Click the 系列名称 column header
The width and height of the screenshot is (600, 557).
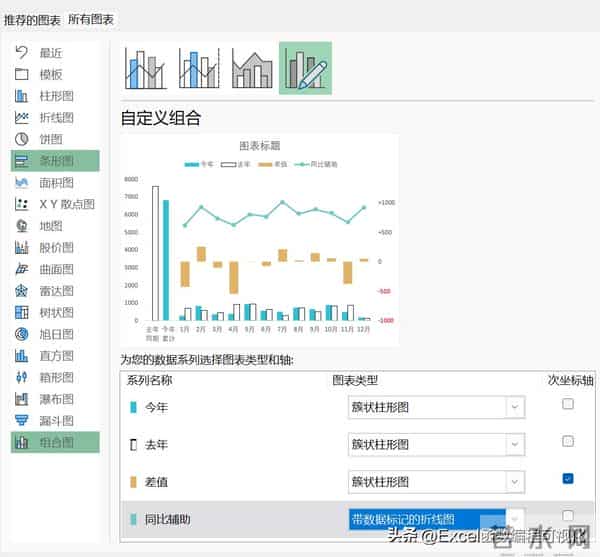point(149,380)
